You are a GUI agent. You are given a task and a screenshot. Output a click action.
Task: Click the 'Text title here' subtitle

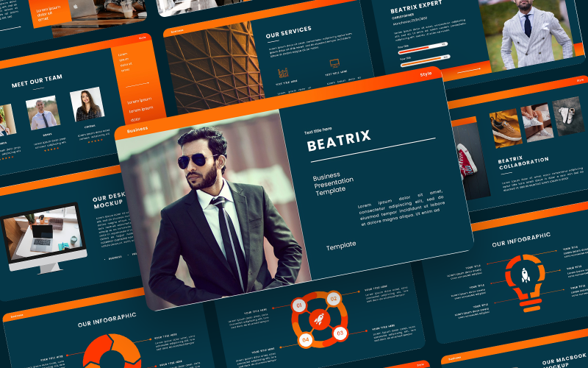[318, 131]
